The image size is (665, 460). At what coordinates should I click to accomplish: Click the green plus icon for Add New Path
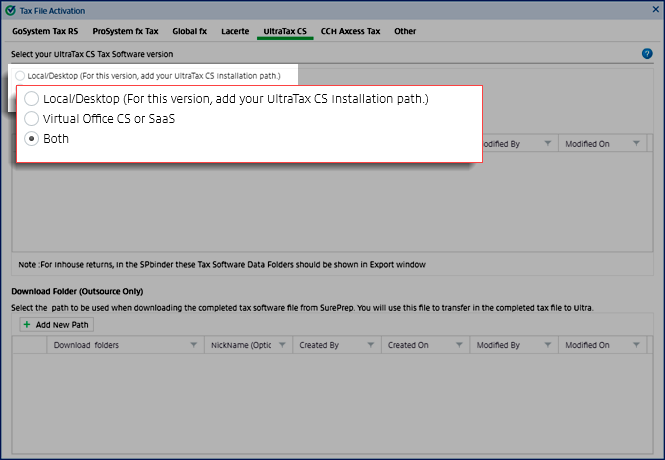point(27,325)
